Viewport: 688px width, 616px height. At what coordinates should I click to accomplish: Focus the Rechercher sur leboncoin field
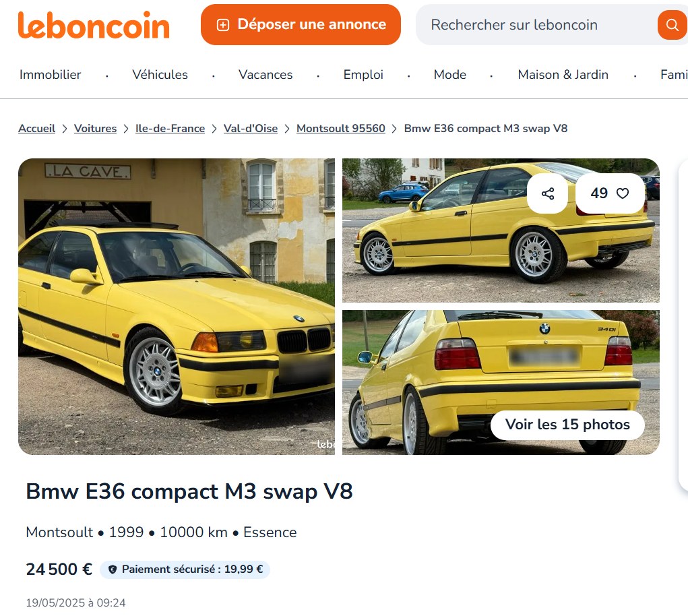[535, 24]
